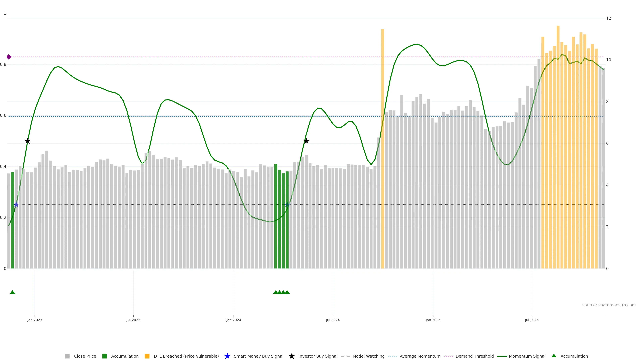
Task: Click the black Investor Buy star in 2024
Action: click(x=306, y=141)
